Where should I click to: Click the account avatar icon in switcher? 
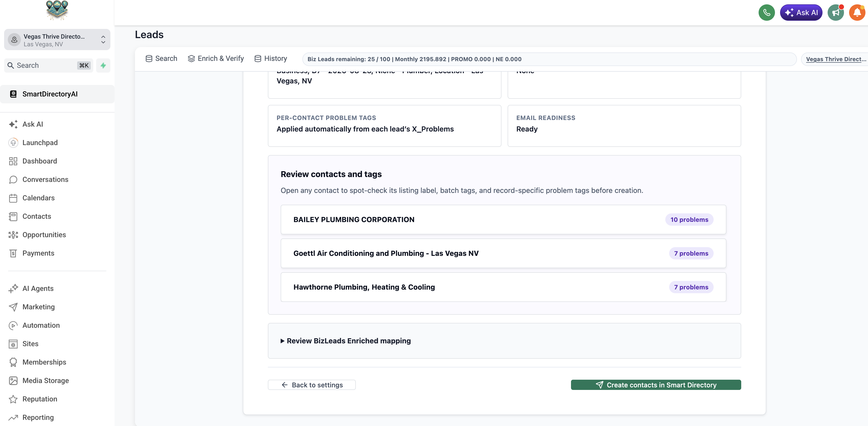point(14,40)
